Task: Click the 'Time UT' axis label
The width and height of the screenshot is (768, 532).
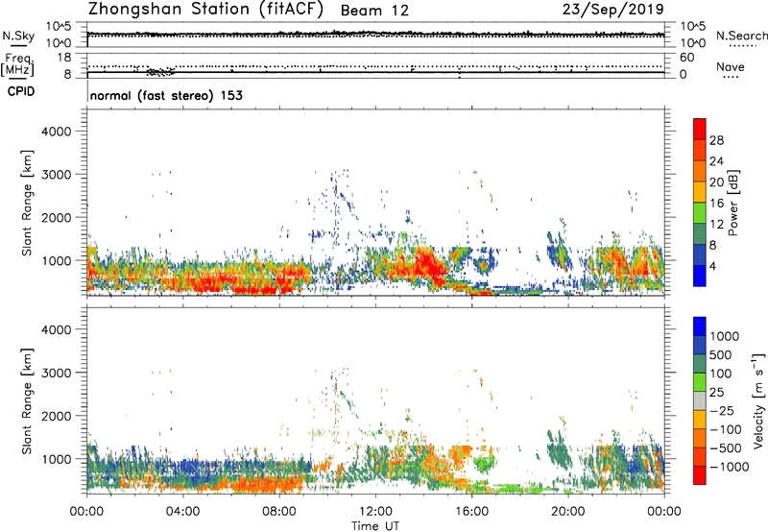Action: tap(375, 525)
